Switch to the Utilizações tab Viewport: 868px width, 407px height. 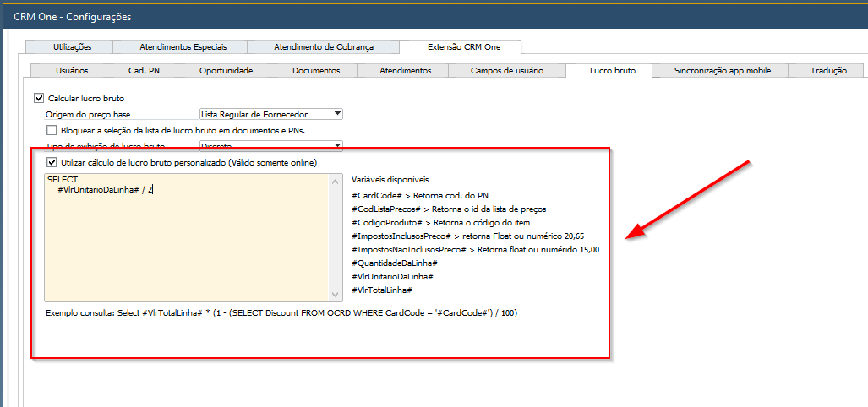pos(72,47)
